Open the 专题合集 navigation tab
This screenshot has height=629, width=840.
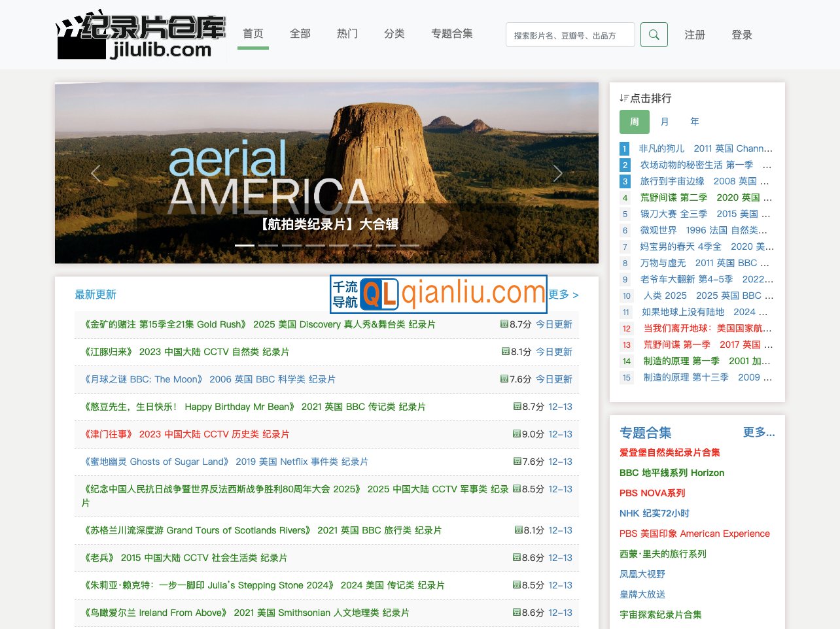[451, 34]
